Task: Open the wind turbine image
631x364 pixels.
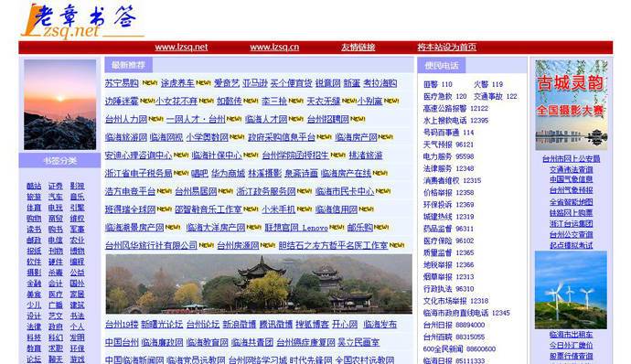Action: coord(571,290)
